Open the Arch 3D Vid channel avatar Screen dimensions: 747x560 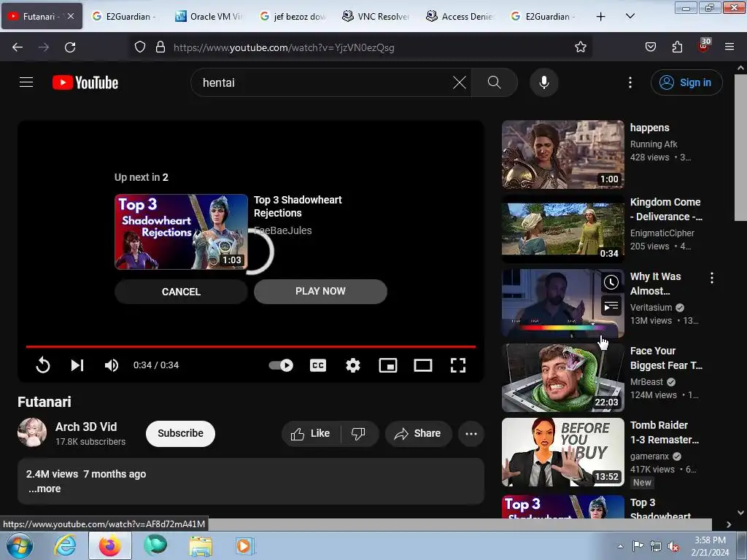[x=32, y=432]
